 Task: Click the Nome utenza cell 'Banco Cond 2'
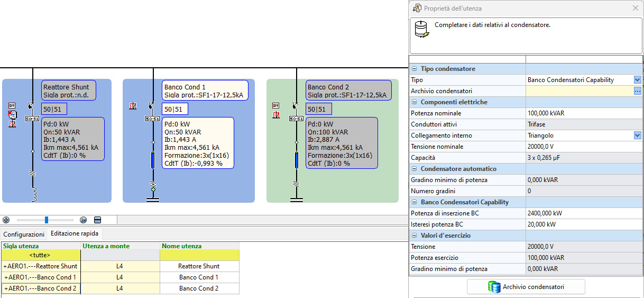tap(199, 288)
